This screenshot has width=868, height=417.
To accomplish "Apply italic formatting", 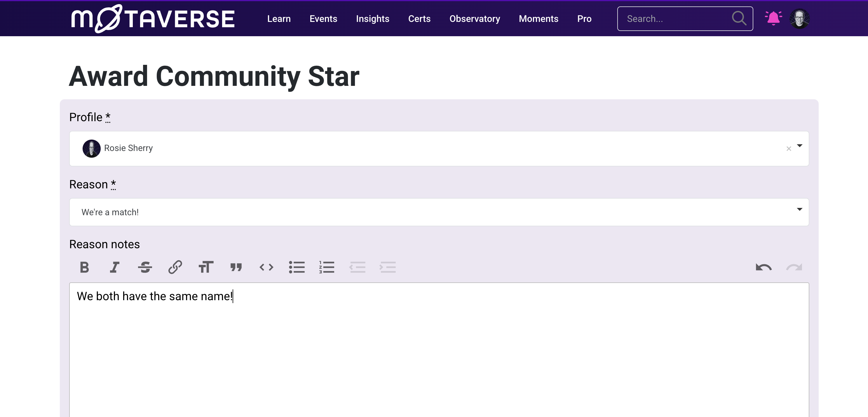I will [115, 267].
